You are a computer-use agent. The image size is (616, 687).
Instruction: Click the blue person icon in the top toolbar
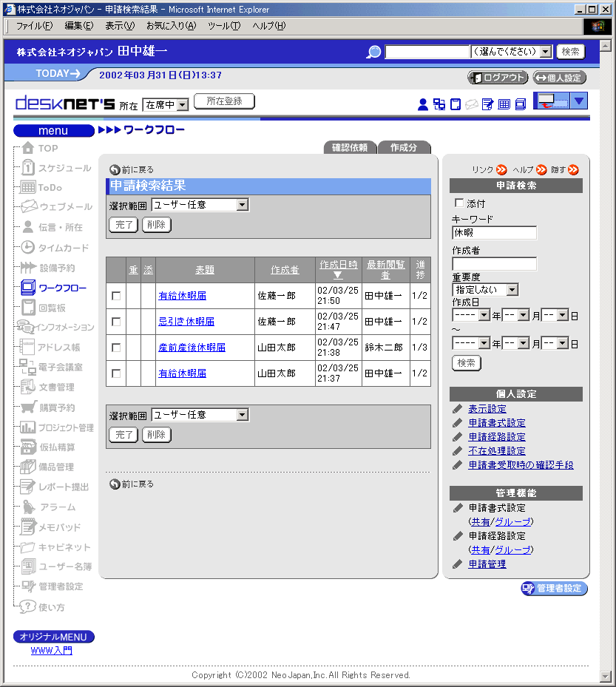pos(423,104)
